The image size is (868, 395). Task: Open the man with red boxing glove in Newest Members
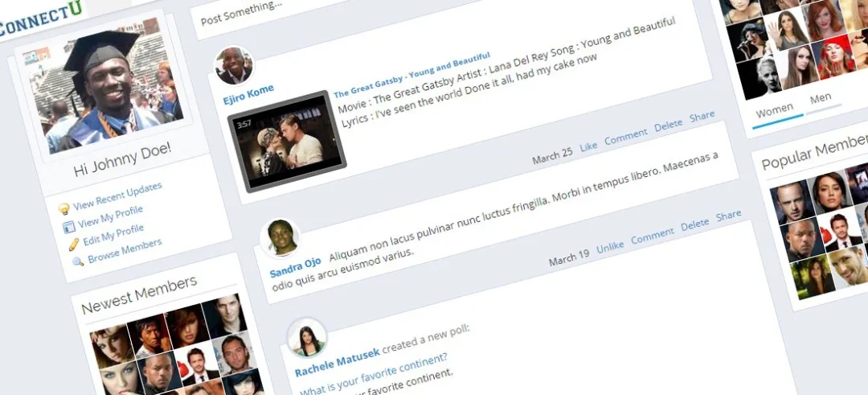tap(198, 364)
